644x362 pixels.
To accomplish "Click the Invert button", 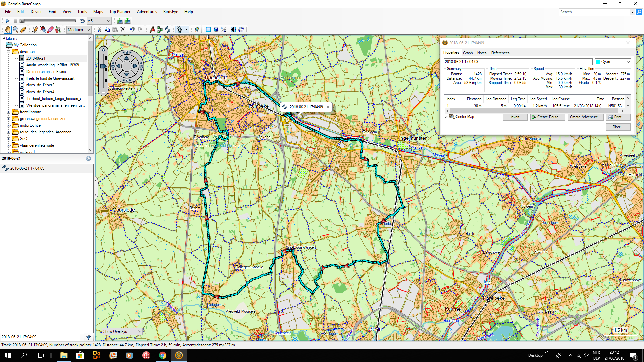I will pyautogui.click(x=515, y=117).
